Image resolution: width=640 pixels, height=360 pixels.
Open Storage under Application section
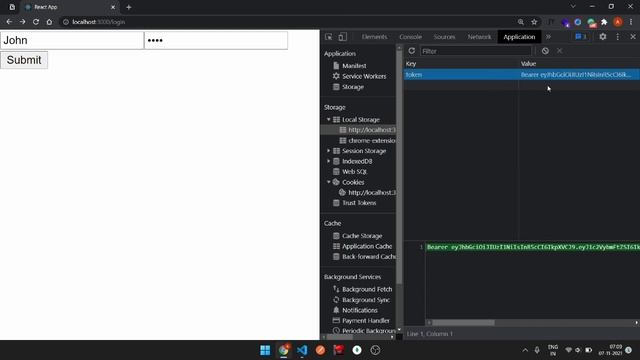tap(353, 87)
